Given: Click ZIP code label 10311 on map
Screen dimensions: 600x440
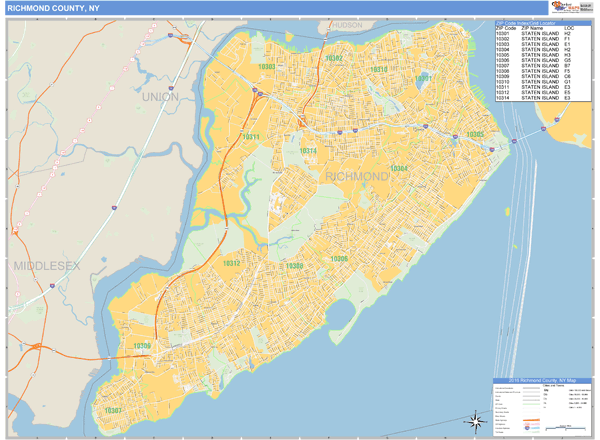Looking at the screenshot, I should (x=250, y=137).
